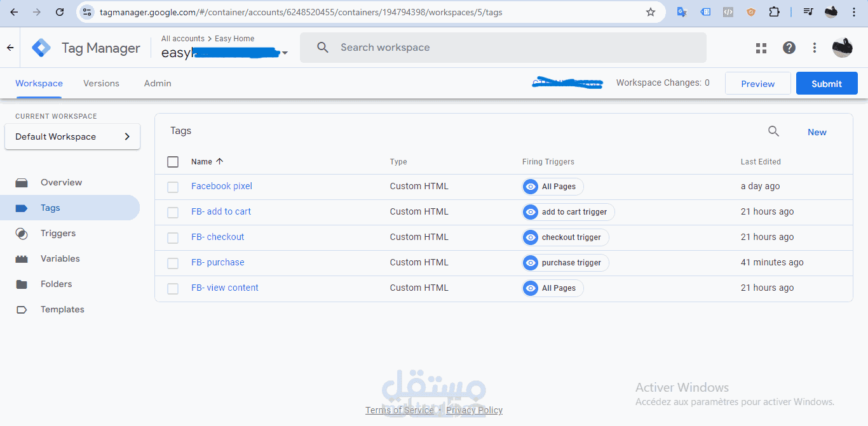This screenshot has width=868, height=426.
Task: Open the Privacy Policy link
Action: tap(474, 410)
